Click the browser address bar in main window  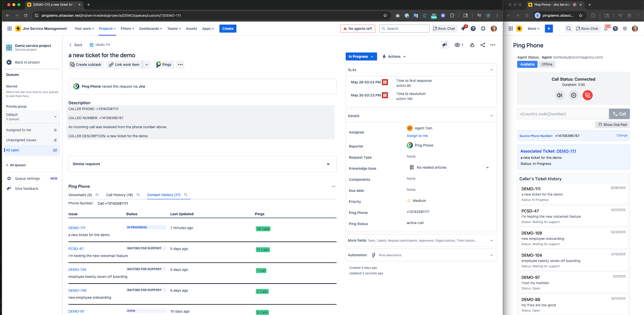point(210,15)
